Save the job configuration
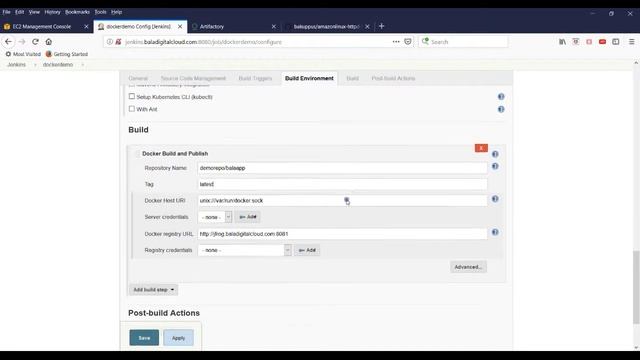The height and width of the screenshot is (360, 640). click(144, 338)
